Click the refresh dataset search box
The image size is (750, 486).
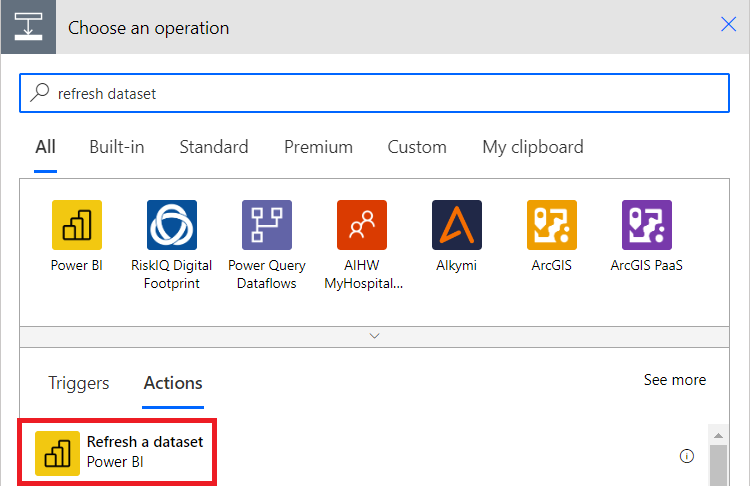click(x=375, y=93)
